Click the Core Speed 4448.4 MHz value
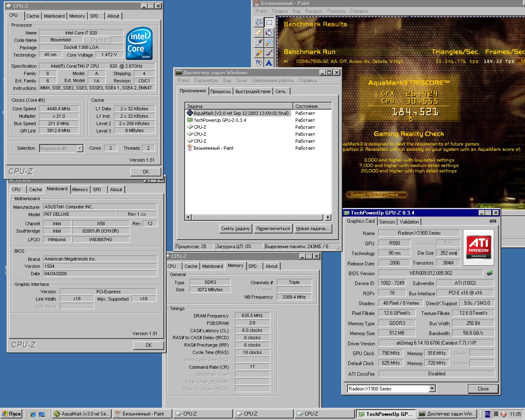This screenshot has height=420, width=525. pyautogui.click(x=59, y=109)
